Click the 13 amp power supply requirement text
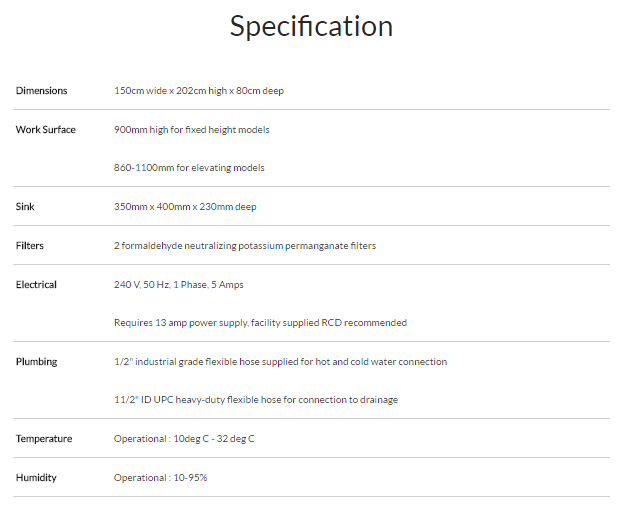630x527 pixels. coord(260,323)
